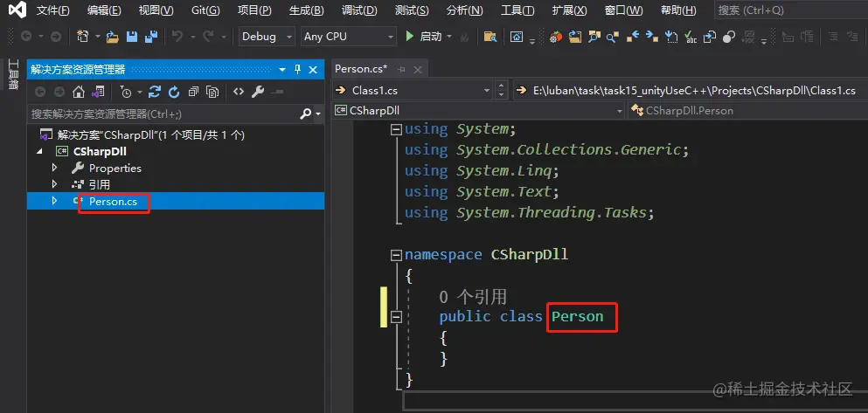This screenshot has height=413, width=868.
Task: Click the redo arrow icon
Action: point(208,37)
